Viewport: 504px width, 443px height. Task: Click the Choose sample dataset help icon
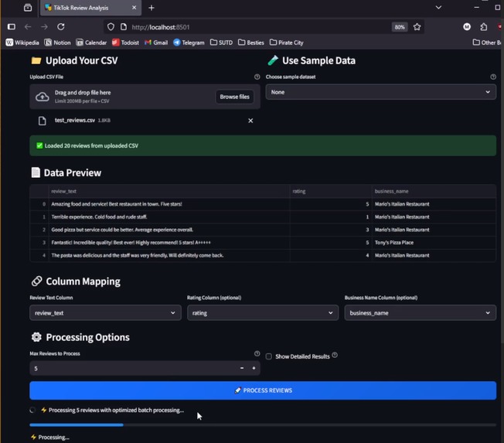(x=493, y=77)
